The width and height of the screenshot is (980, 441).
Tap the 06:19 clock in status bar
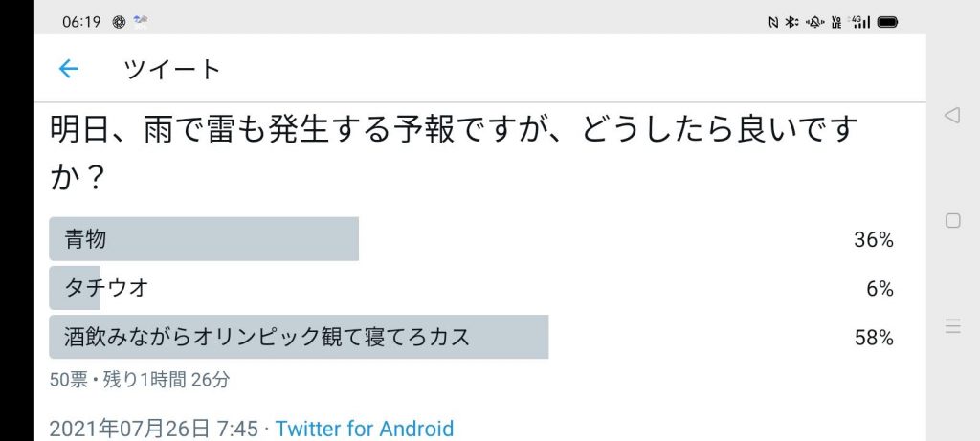tap(81, 22)
